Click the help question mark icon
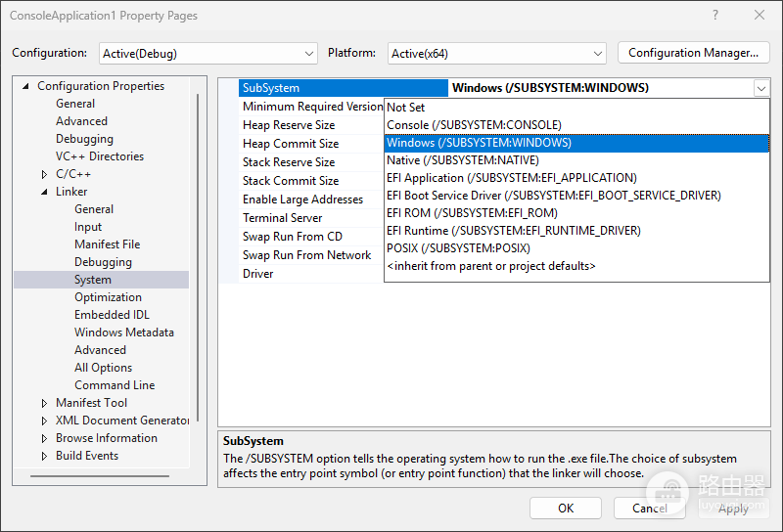This screenshot has height=532, width=783. [715, 16]
